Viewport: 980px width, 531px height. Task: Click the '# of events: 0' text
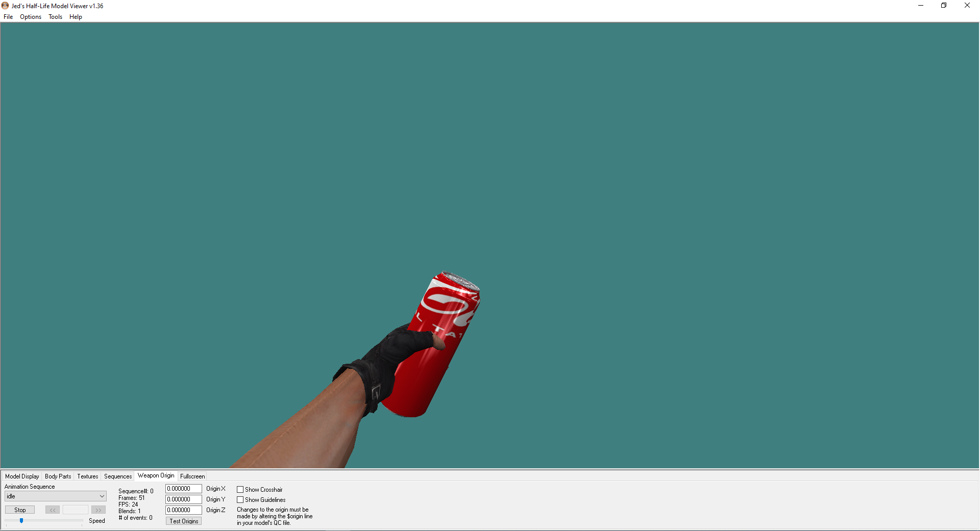pyautogui.click(x=135, y=518)
